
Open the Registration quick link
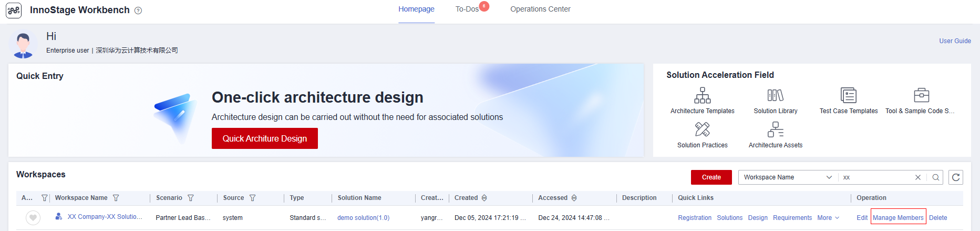click(x=695, y=218)
